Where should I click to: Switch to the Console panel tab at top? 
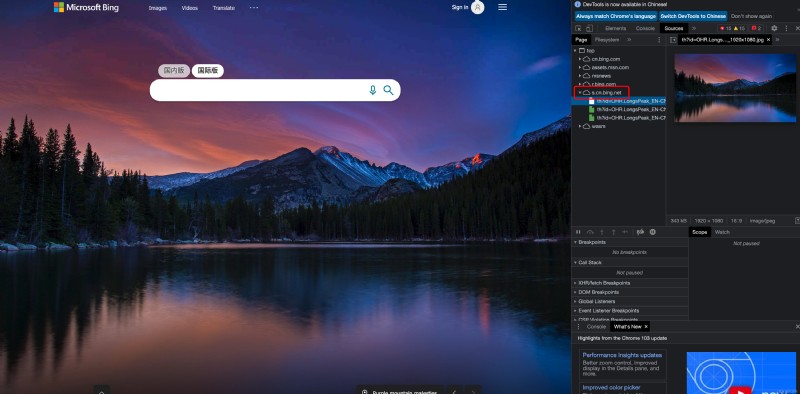pyautogui.click(x=645, y=29)
